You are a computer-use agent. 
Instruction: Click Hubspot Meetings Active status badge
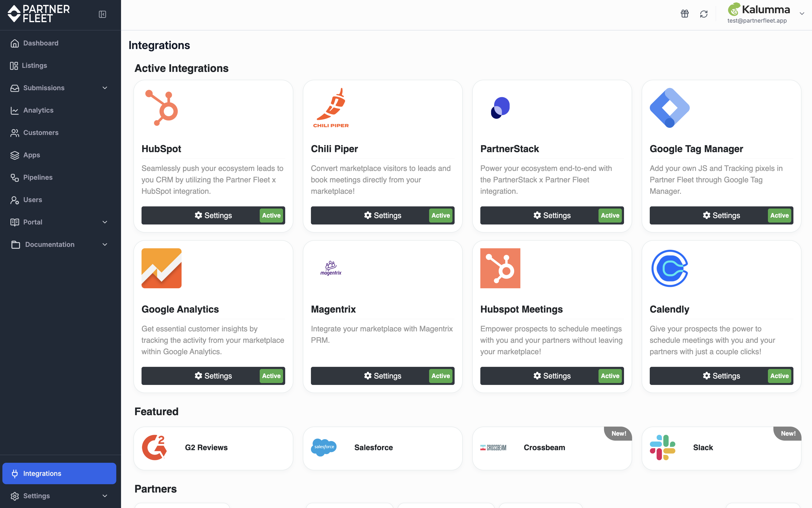(610, 376)
